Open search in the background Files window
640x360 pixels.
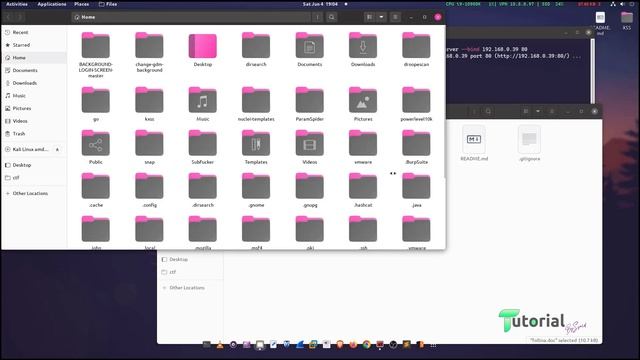point(488,111)
